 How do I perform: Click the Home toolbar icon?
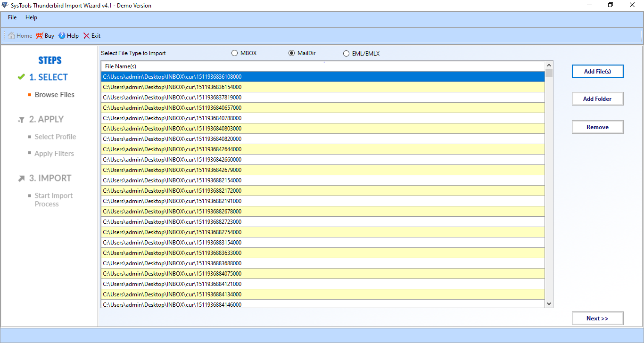pyautogui.click(x=11, y=36)
